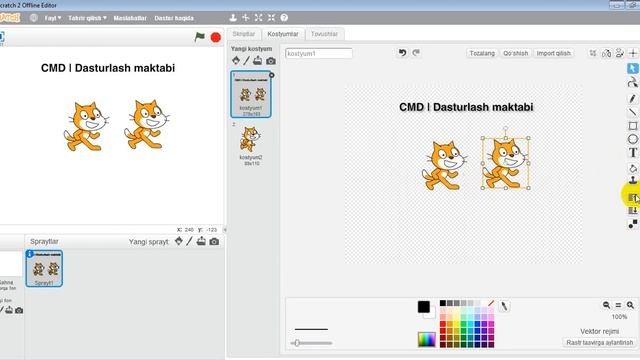The image size is (640, 360).
Task: Collapse the stage pane divider arrow
Action: tap(224, 230)
